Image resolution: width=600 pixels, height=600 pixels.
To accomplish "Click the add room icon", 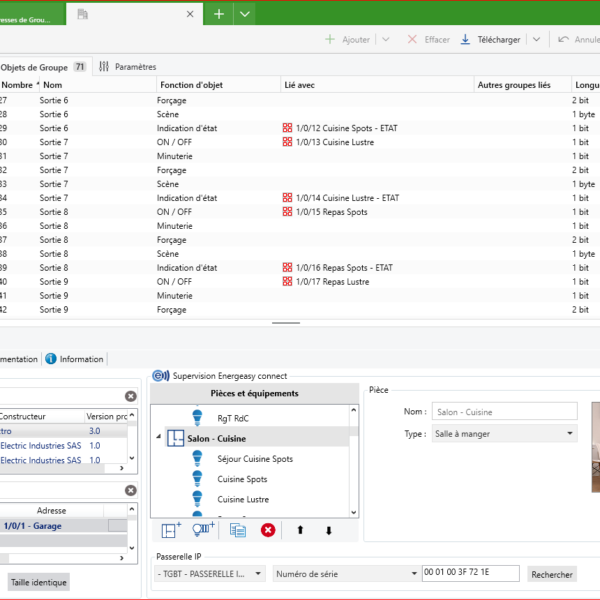I will point(171,530).
